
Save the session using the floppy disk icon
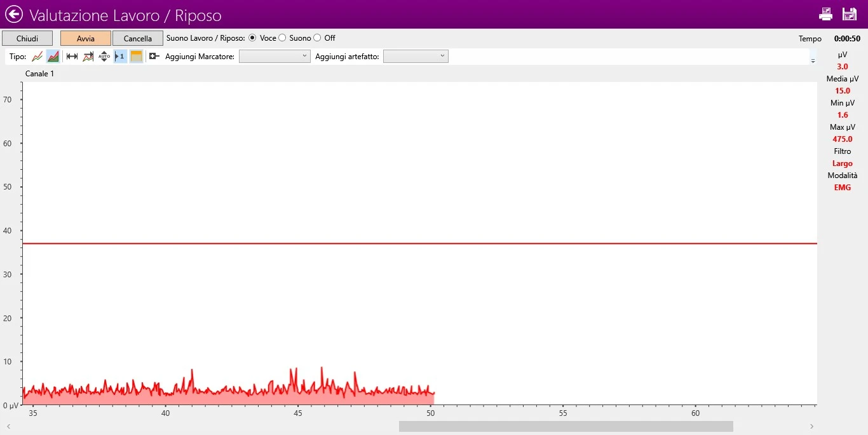[850, 14]
